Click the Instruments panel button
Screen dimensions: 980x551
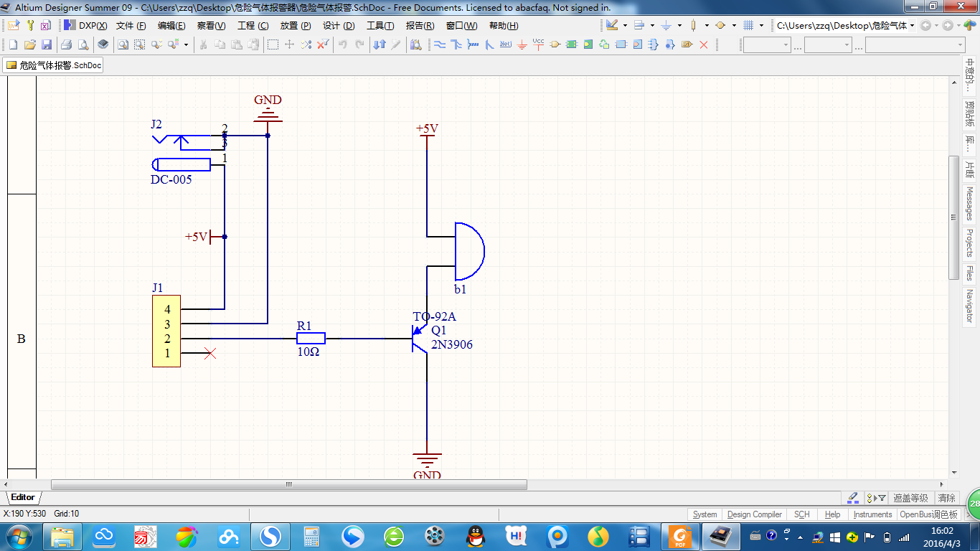[872, 514]
